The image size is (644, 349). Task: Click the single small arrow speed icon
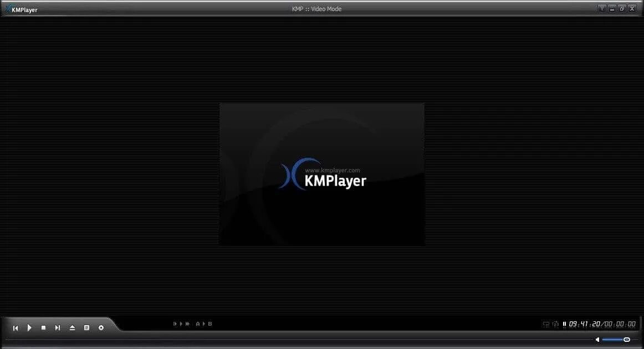pyautogui.click(x=181, y=324)
